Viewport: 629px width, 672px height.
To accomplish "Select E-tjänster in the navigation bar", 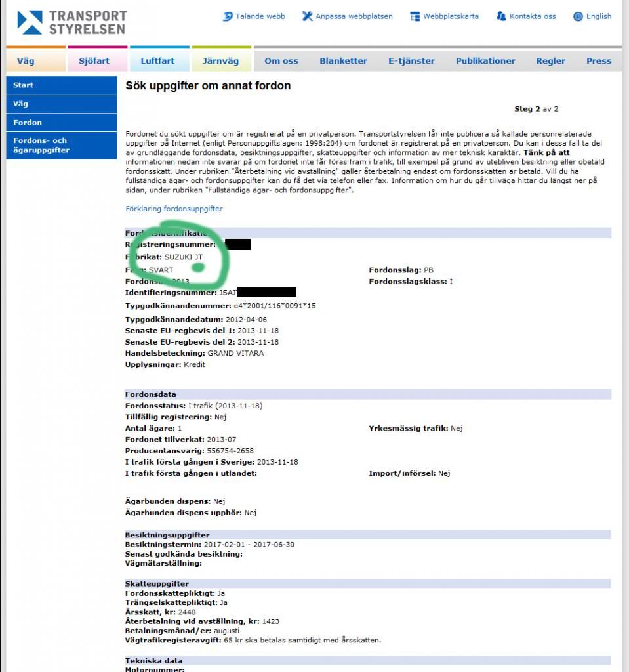I will tap(412, 60).
